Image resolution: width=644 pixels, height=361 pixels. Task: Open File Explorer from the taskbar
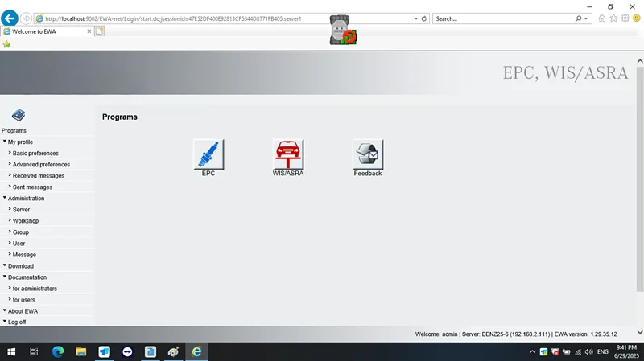click(x=81, y=351)
